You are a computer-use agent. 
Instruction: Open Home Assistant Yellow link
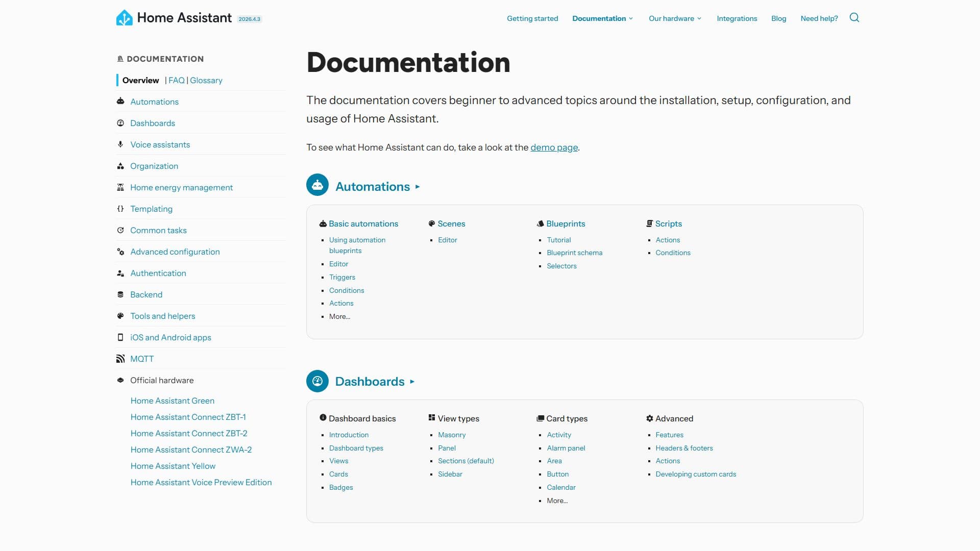tap(173, 466)
